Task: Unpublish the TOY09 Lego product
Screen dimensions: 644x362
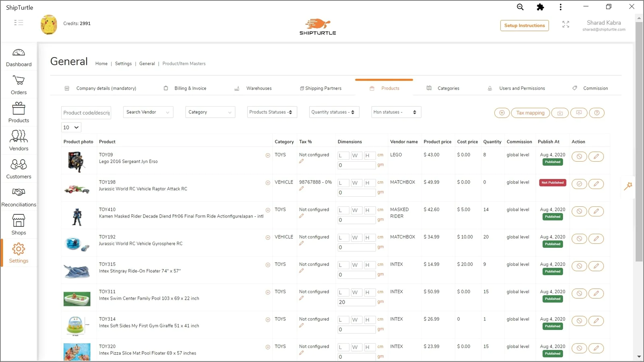Action: 579,156
